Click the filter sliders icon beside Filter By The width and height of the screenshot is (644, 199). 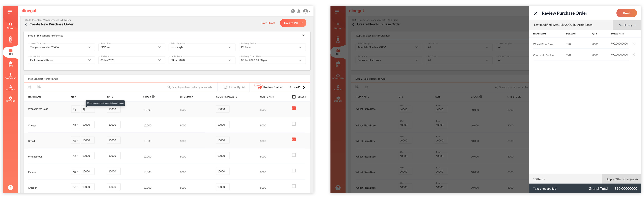coord(226,87)
